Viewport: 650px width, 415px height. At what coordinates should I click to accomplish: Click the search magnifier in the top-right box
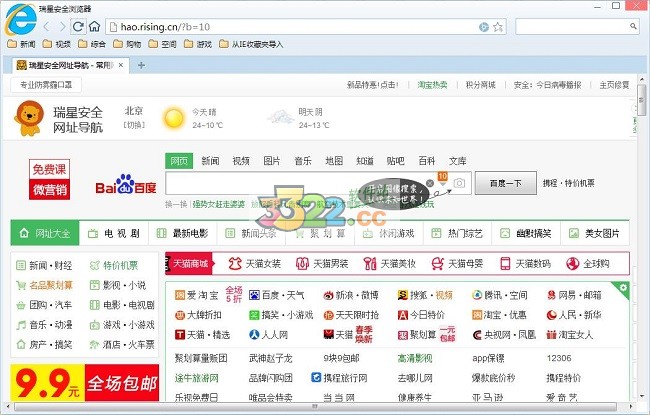point(633,27)
